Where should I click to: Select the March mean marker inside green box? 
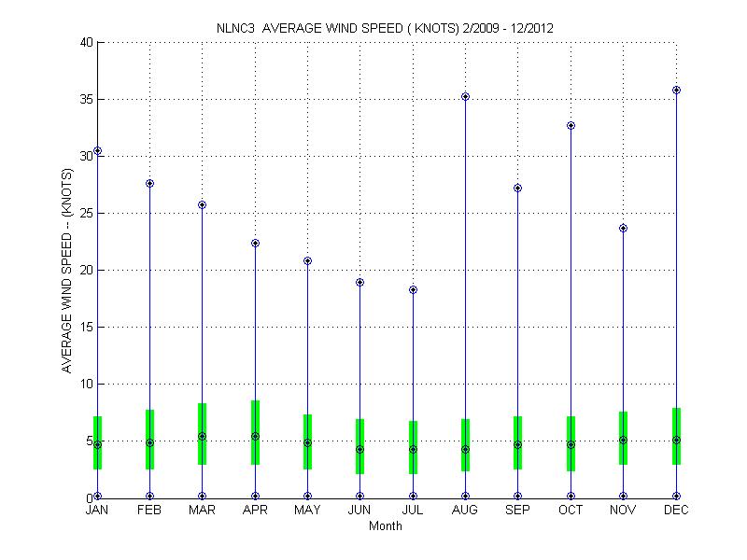[202, 436]
